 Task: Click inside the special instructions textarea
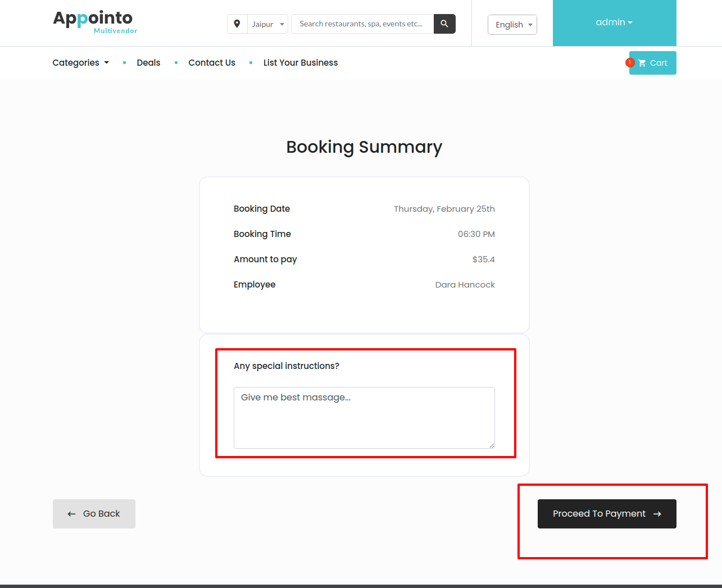[x=364, y=418]
